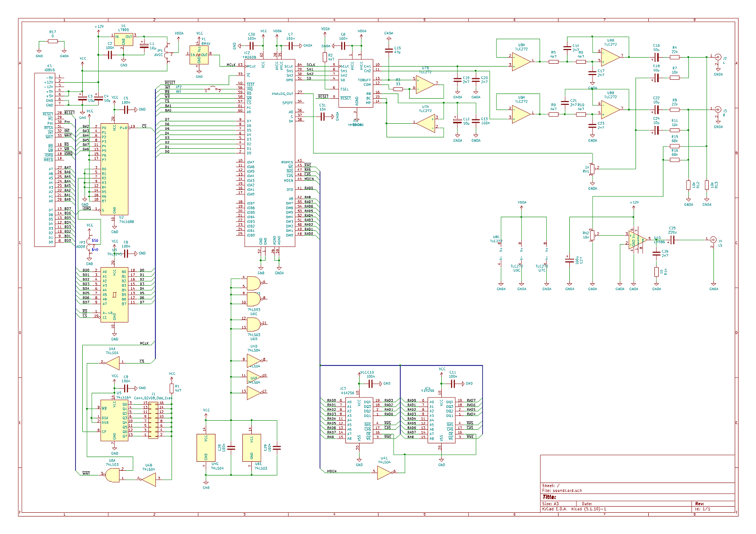Click the U10 LM386 amplifier triangle
Screen dimensions: 756x534
637,239
